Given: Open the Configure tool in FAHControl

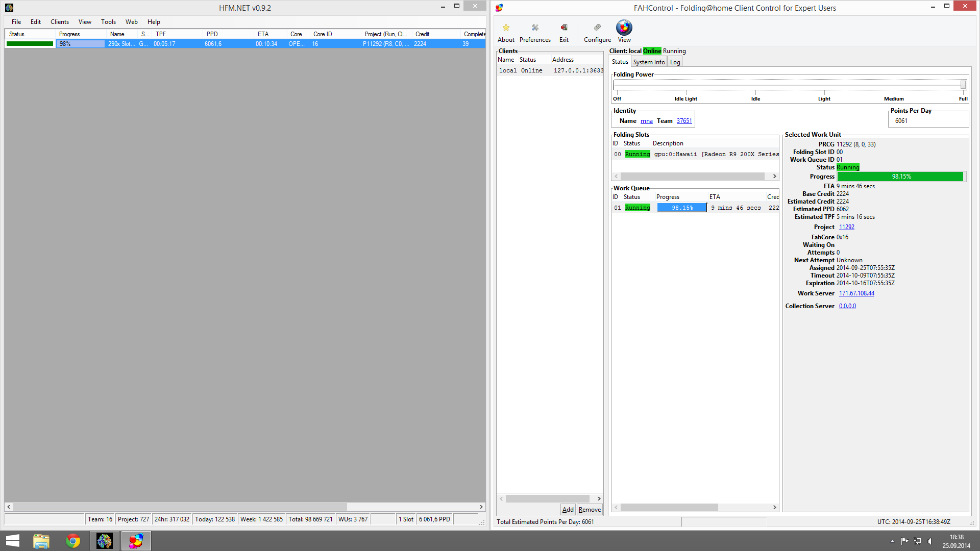Looking at the screenshot, I should tap(597, 32).
